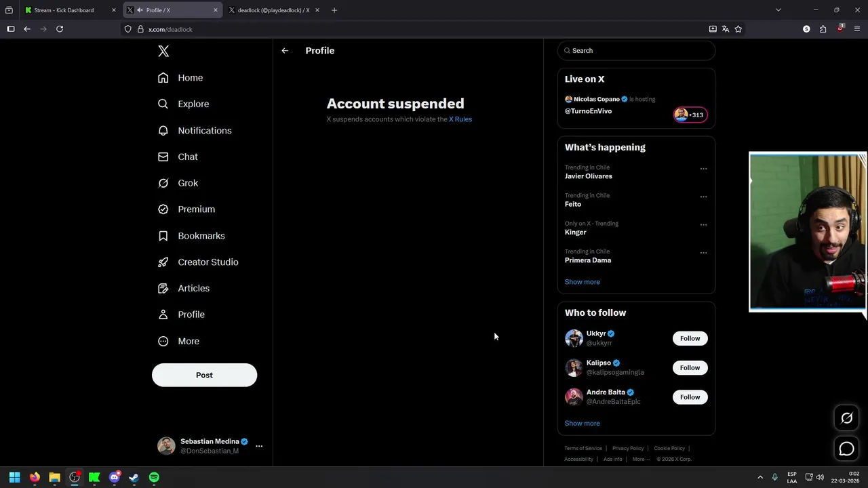Image resolution: width=868 pixels, height=488 pixels.
Task: Toggle the browser sidebar icon
Action: (x=11, y=29)
